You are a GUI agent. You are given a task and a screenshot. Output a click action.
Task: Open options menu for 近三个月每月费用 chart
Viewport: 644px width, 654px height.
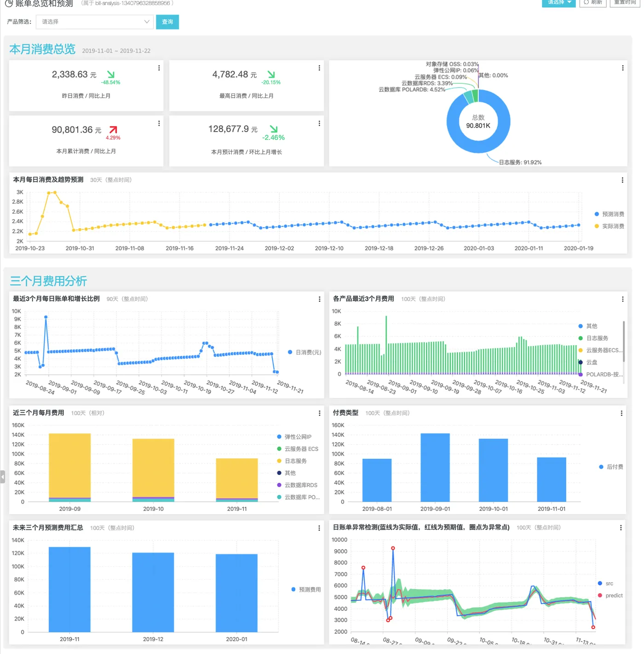tap(320, 413)
